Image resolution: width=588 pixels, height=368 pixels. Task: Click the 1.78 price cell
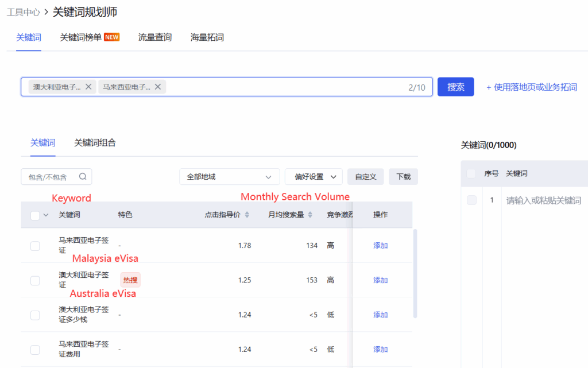(x=245, y=246)
